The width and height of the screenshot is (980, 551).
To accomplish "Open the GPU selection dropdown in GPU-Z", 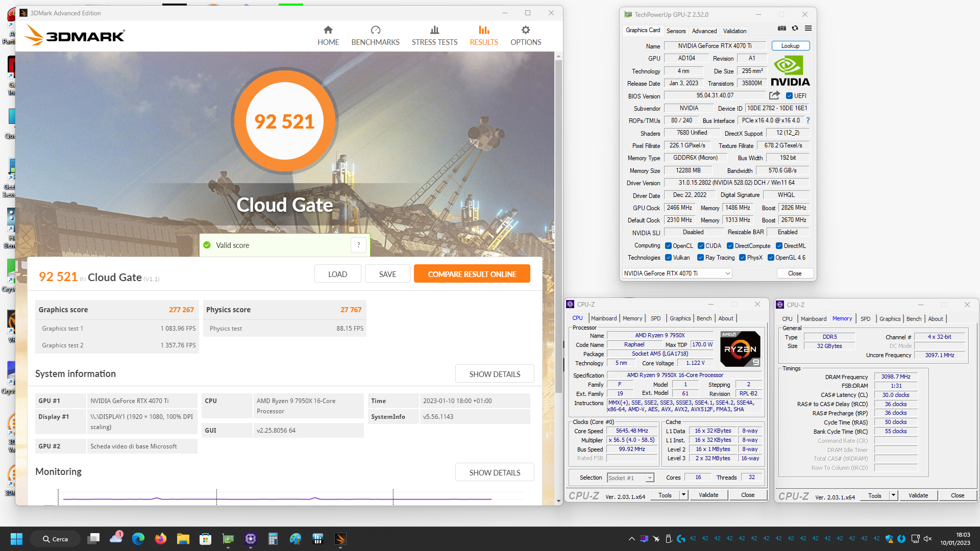I will (677, 273).
